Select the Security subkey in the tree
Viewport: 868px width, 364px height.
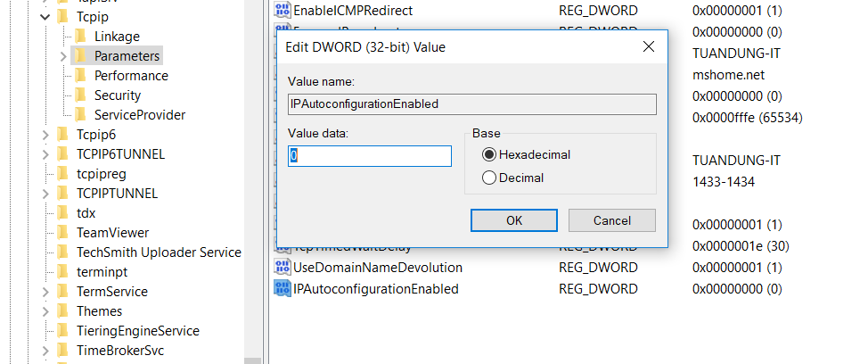coord(118,95)
